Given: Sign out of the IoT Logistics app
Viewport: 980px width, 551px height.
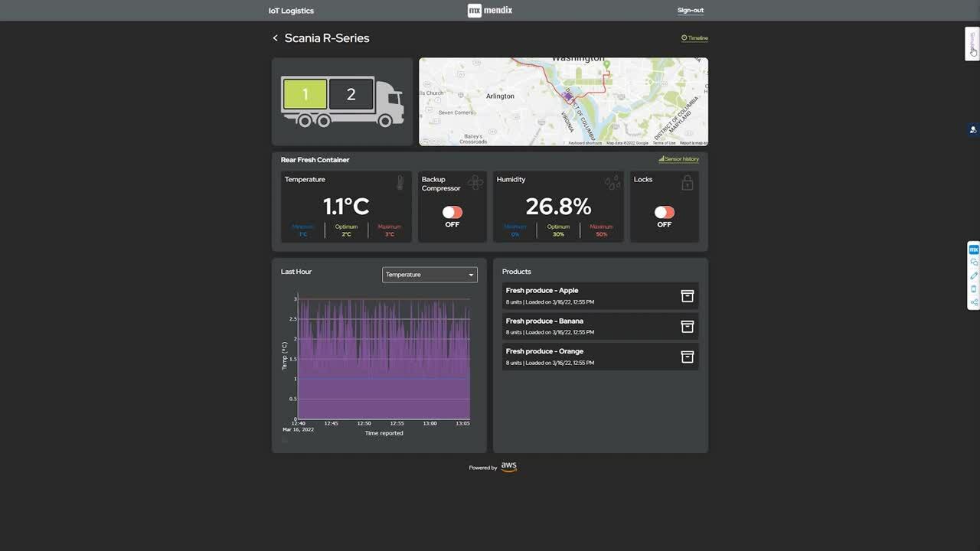Looking at the screenshot, I should coord(690,11).
